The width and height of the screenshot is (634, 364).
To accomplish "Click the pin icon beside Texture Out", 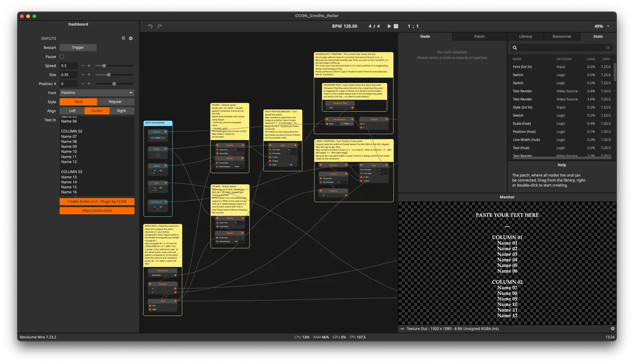I will [402, 329].
